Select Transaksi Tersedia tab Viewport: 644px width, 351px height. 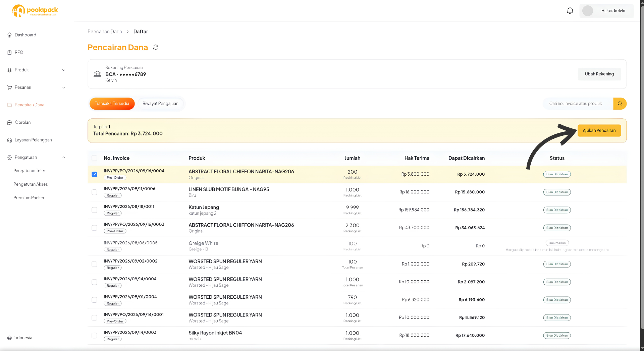coord(112,104)
